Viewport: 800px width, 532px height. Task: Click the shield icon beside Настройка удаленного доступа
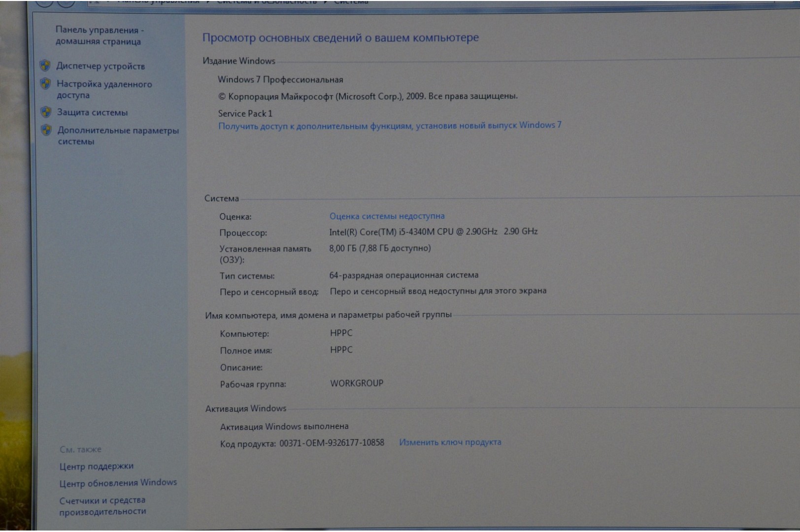45,84
